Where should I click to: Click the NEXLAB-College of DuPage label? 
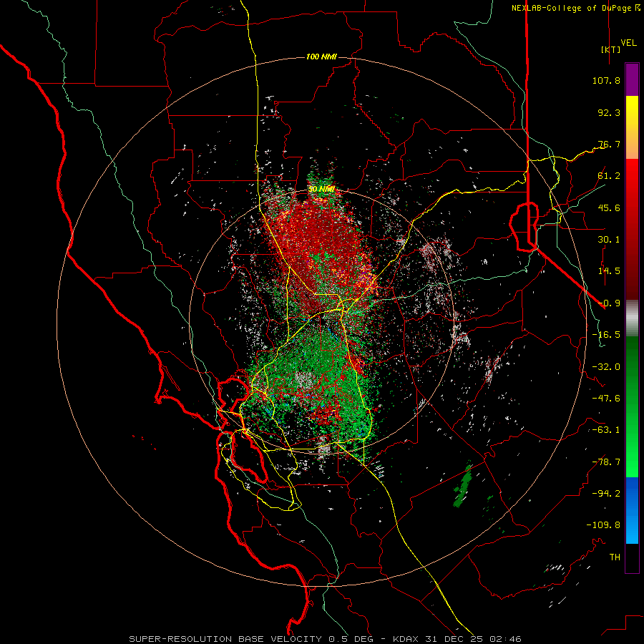(575, 8)
